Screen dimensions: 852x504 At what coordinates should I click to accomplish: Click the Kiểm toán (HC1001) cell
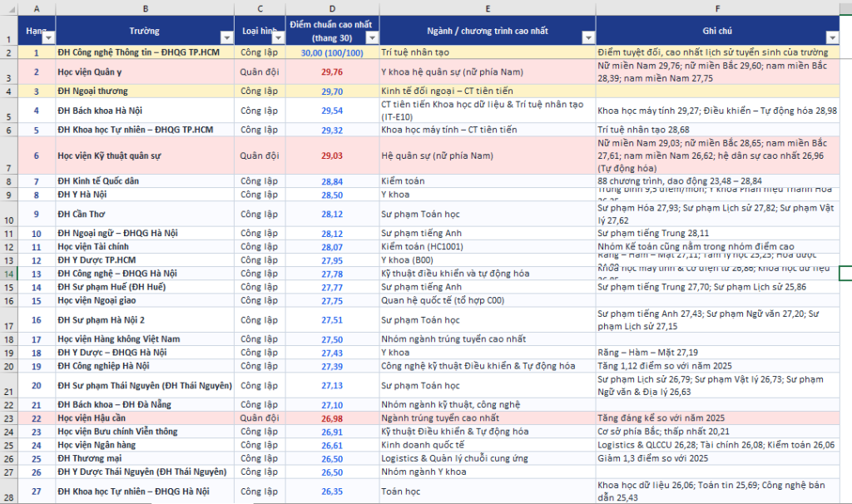488,246
